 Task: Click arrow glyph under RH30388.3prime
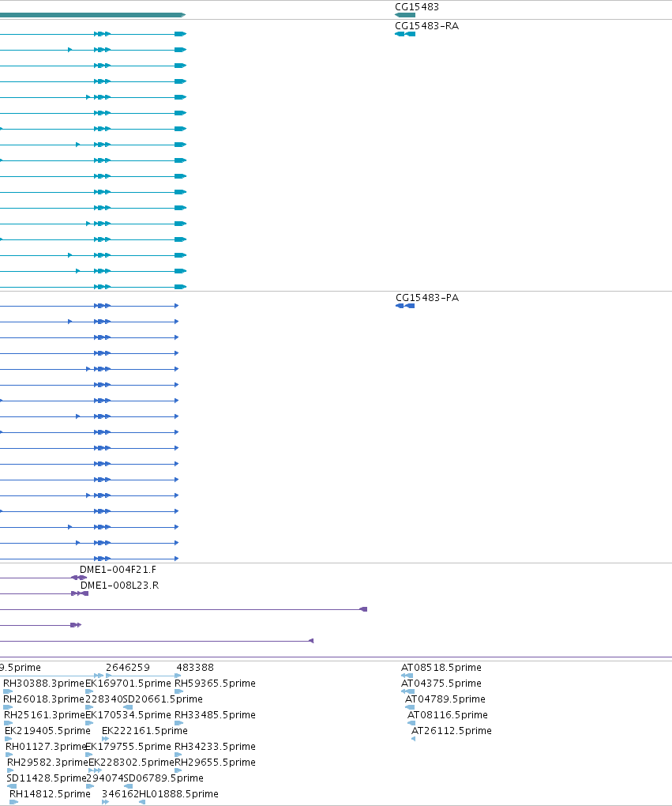[x=8, y=691]
